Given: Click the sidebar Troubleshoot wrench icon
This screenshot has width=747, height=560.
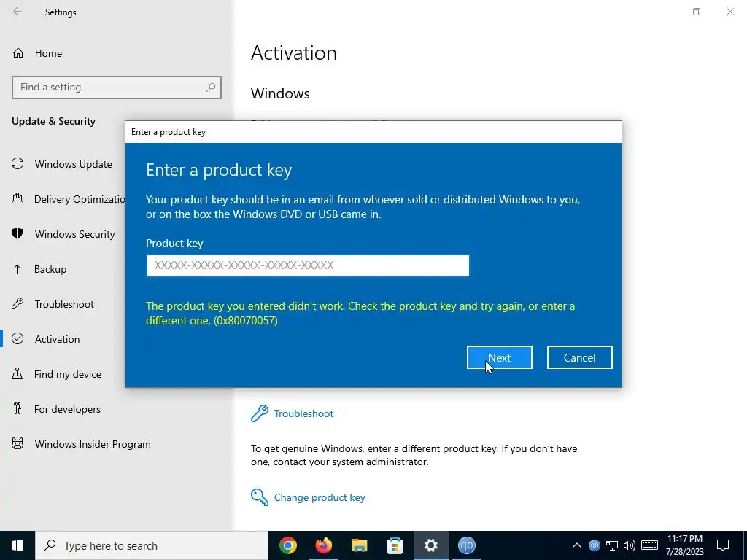Looking at the screenshot, I should [18, 303].
